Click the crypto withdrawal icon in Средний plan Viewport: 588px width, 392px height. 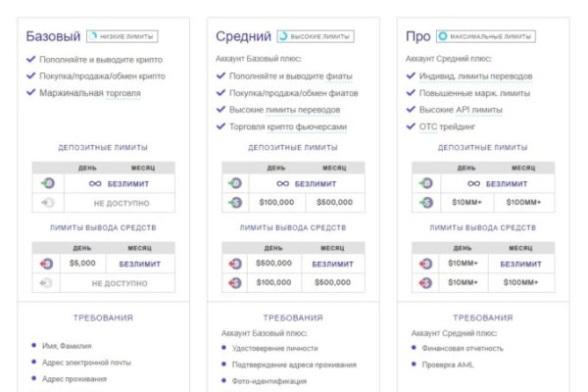pyautogui.click(x=235, y=263)
